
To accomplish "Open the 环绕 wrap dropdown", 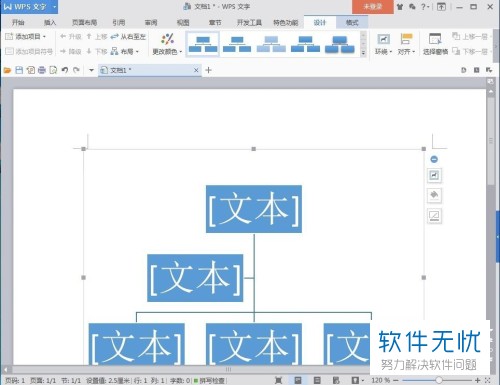I will (x=383, y=44).
